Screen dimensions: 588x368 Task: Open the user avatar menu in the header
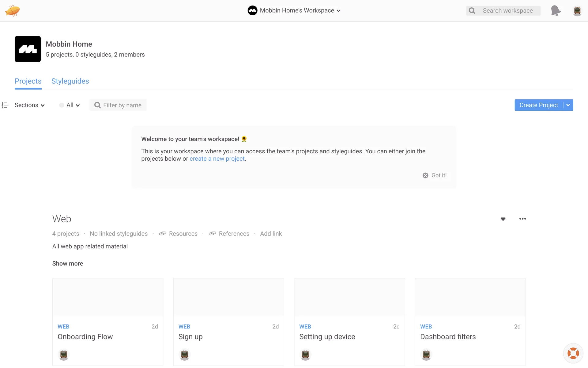point(577,11)
